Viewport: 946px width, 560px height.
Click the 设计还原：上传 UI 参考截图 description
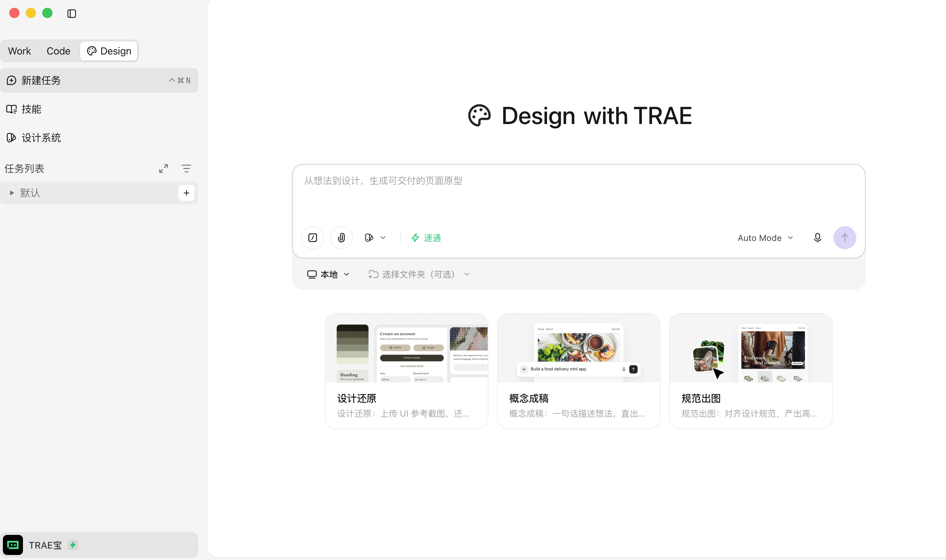[x=403, y=414]
